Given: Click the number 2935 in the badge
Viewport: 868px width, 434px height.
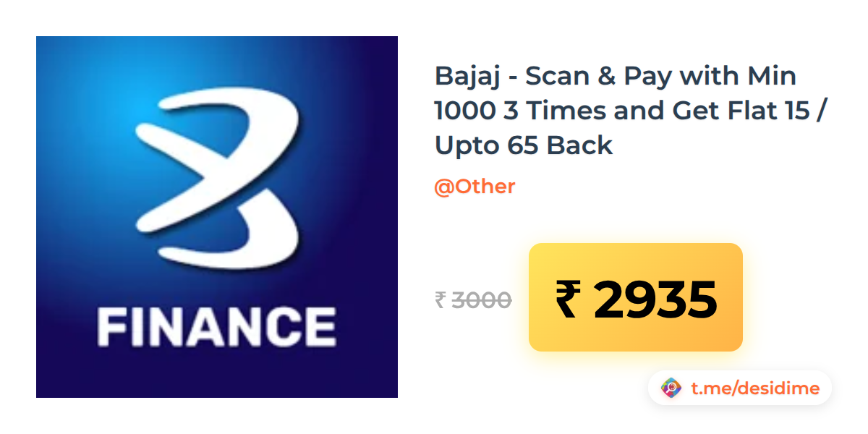Looking at the screenshot, I should click(x=655, y=299).
